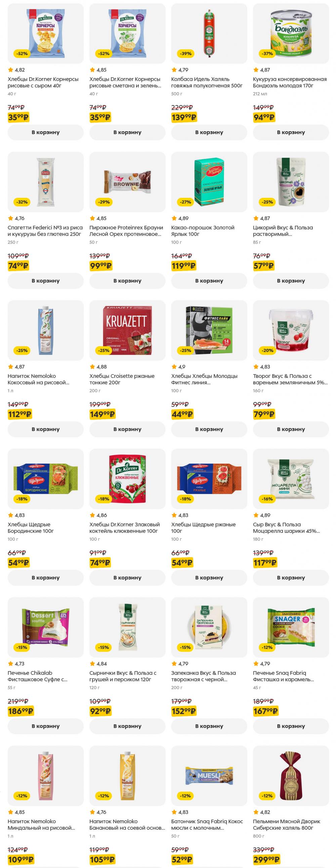Add Колбаса Идель Халяль to cart
The width and height of the screenshot is (336, 868).
click(x=209, y=133)
